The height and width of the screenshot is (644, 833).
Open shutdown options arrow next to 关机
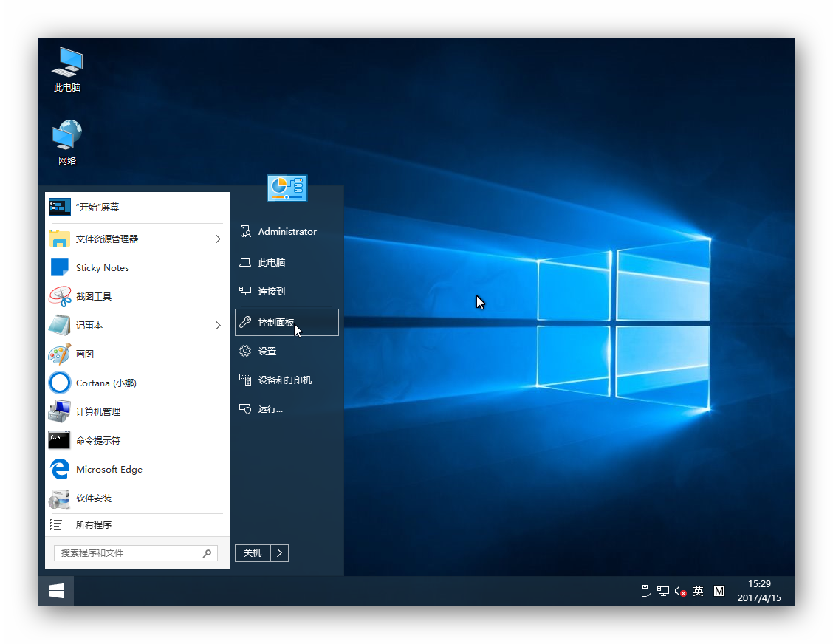(x=279, y=552)
